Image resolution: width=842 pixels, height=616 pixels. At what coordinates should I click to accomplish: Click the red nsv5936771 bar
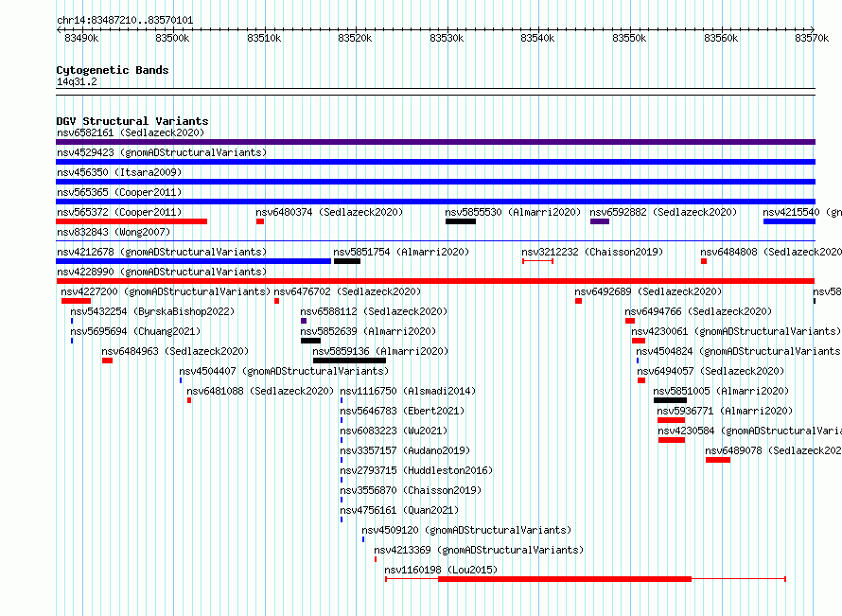[671, 420]
